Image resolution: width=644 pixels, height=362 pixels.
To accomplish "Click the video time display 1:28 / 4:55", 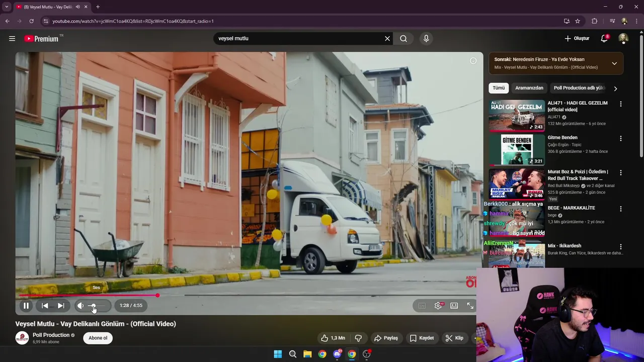I will pos(131,305).
